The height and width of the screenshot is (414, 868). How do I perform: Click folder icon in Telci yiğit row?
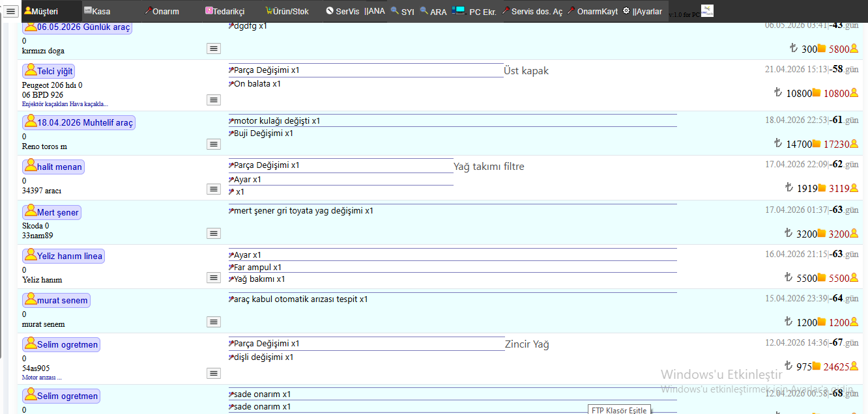click(x=817, y=92)
